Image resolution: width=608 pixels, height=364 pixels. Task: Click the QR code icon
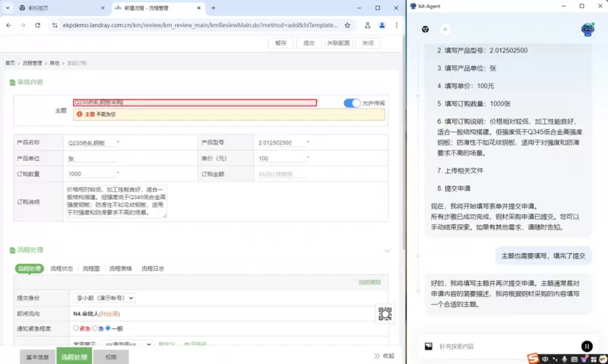click(x=385, y=314)
